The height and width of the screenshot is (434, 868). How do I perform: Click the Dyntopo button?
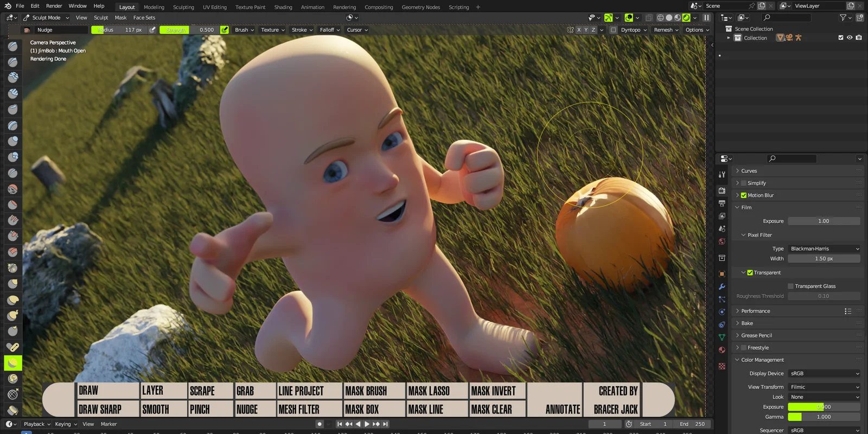click(630, 30)
